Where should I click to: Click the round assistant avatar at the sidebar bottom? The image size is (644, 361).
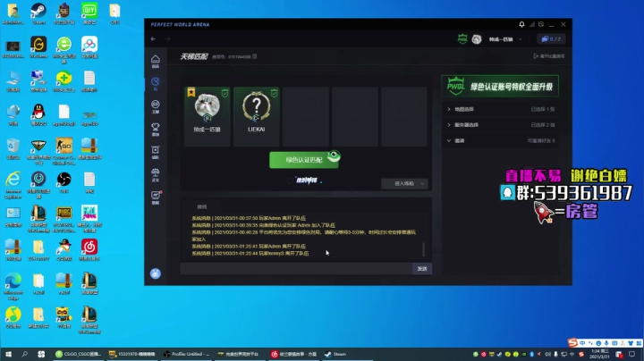coord(156,273)
